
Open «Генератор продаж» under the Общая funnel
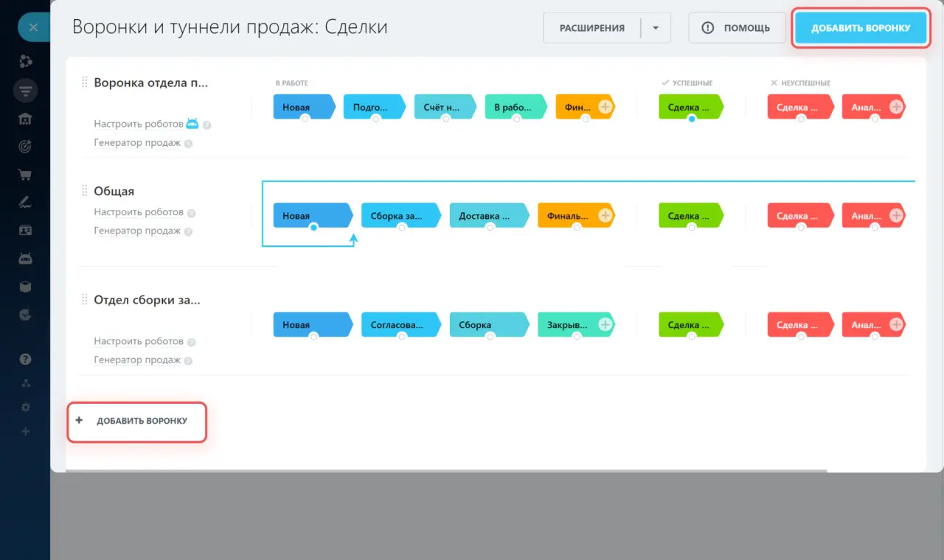pos(137,231)
